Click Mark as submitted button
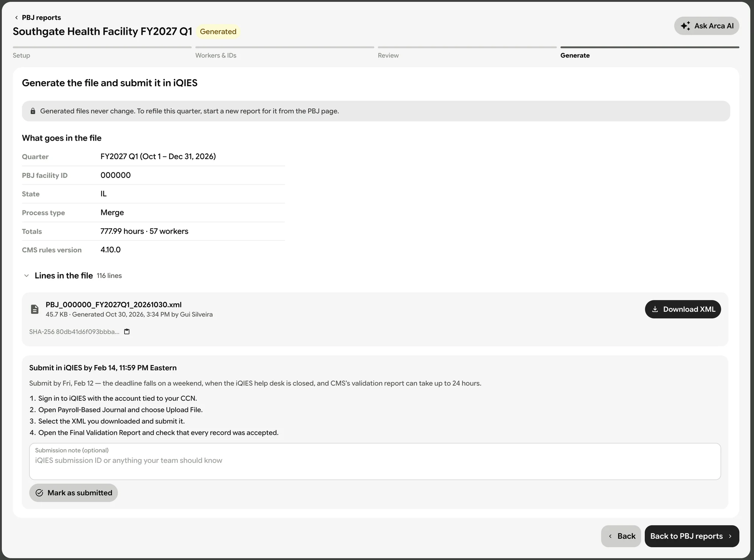The image size is (754, 560). [74, 493]
